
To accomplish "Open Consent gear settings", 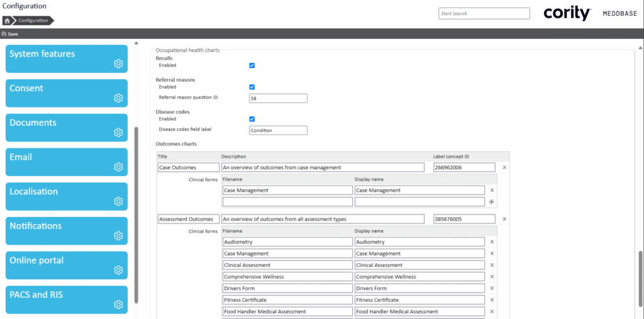I will coord(118,98).
